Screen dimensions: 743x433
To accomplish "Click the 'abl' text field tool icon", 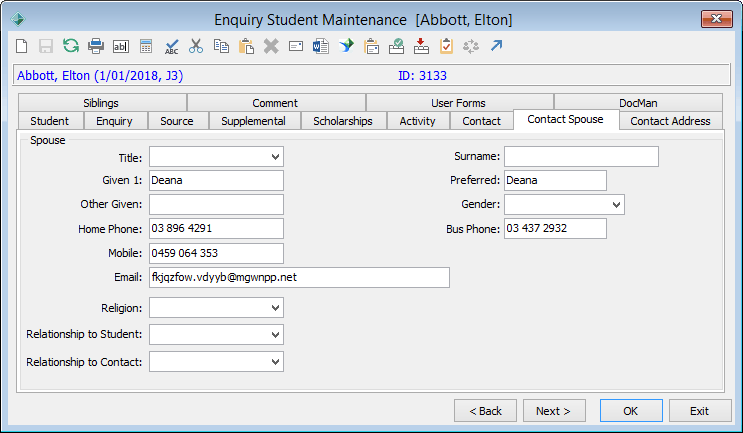I will [x=121, y=46].
